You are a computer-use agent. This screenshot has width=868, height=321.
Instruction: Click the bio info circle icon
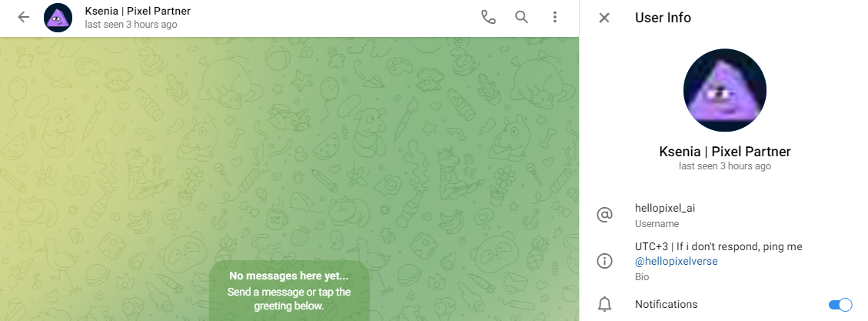coord(604,260)
